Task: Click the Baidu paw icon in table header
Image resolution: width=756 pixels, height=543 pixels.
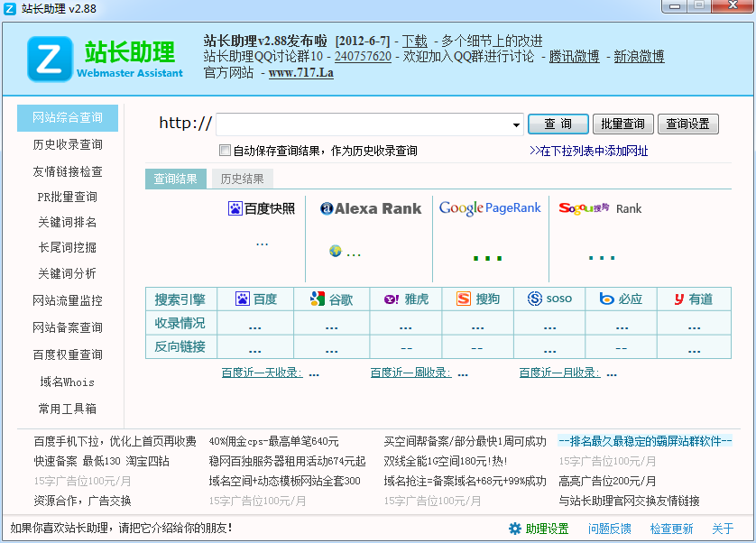Action: click(242, 299)
